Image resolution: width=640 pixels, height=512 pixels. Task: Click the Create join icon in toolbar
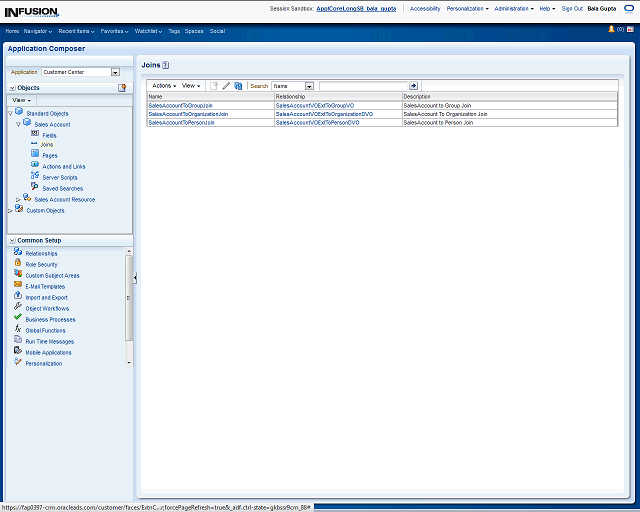tap(214, 86)
